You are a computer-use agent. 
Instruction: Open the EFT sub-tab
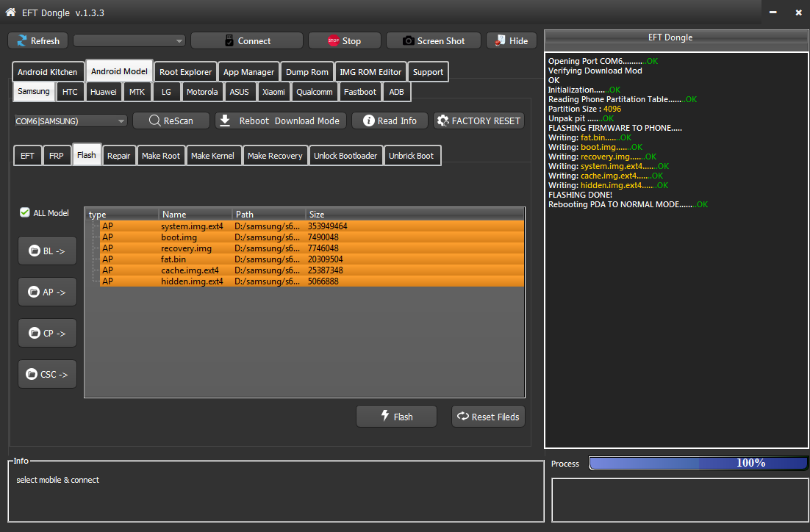[x=27, y=156]
